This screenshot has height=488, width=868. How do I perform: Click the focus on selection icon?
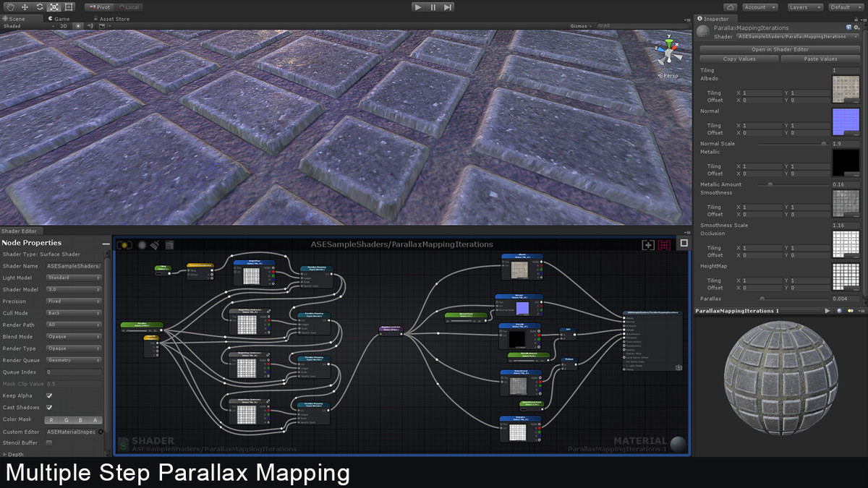pyautogui.click(x=648, y=245)
